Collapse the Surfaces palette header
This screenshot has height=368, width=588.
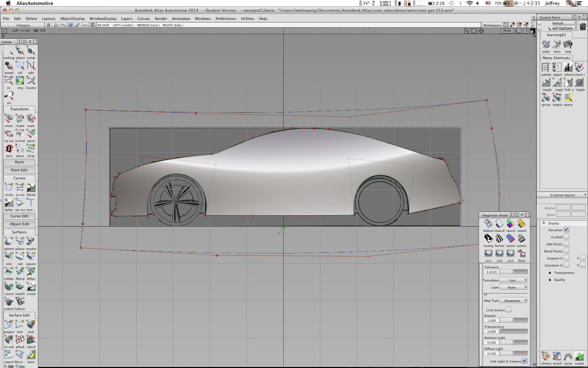click(x=19, y=232)
